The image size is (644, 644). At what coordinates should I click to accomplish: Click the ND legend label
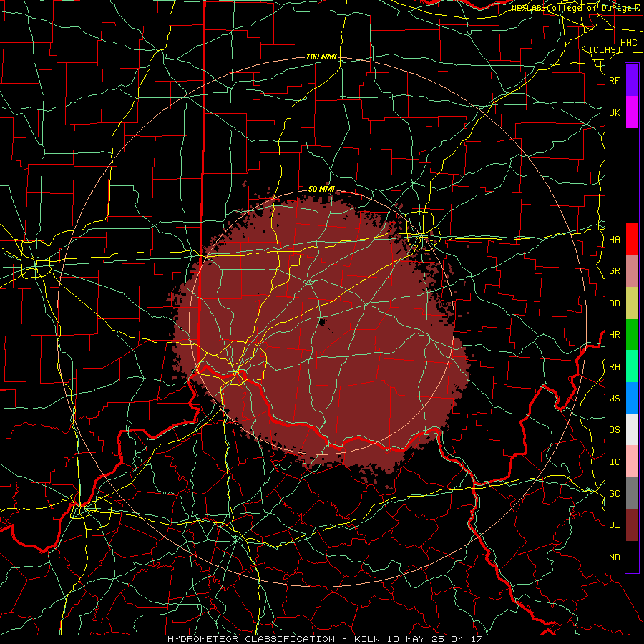click(x=615, y=557)
